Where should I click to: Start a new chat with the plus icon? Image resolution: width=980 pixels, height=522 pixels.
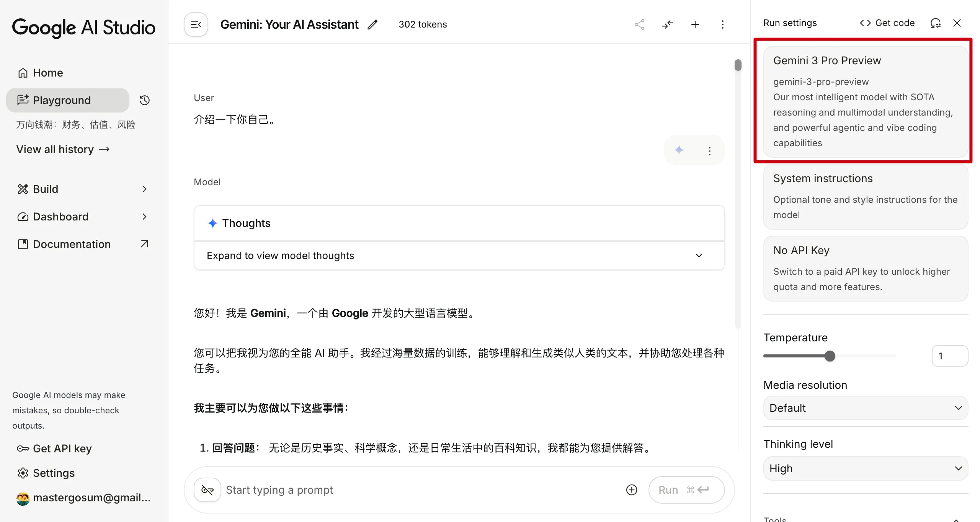[x=695, y=24]
